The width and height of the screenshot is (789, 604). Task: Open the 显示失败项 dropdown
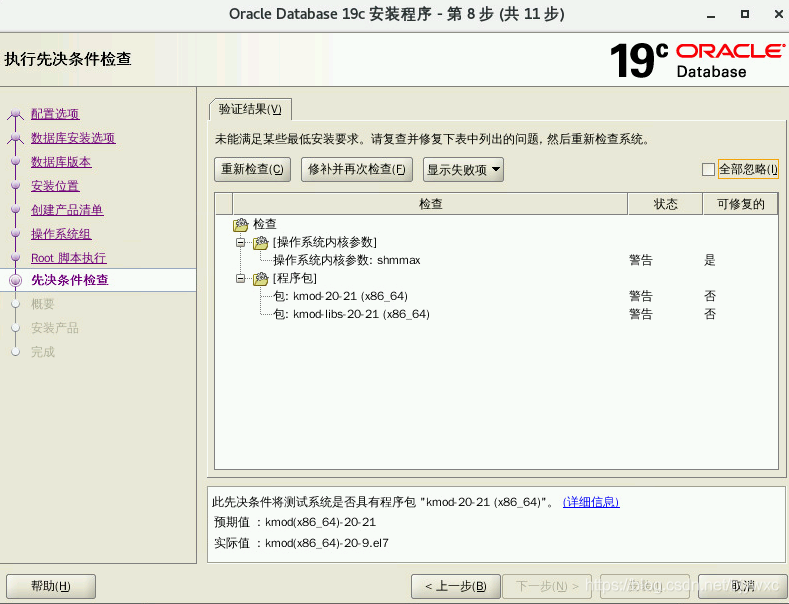463,170
